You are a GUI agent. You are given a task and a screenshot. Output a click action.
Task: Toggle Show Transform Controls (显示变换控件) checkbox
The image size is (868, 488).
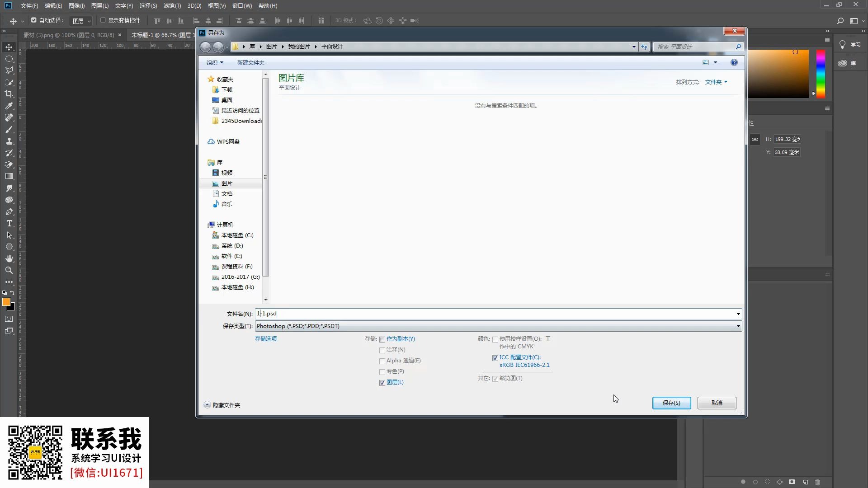tap(103, 20)
